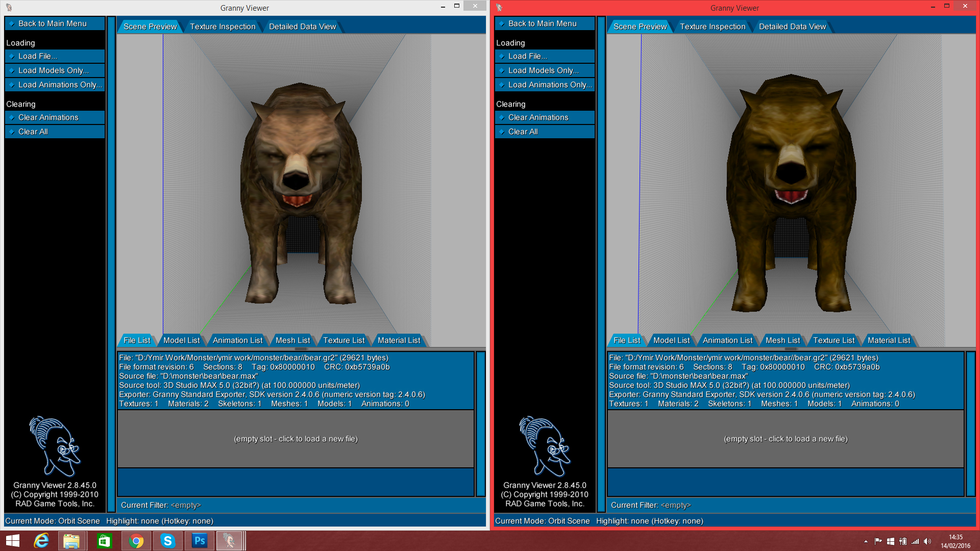
Task: Open Google Chrome from the taskbar
Action: point(136,541)
